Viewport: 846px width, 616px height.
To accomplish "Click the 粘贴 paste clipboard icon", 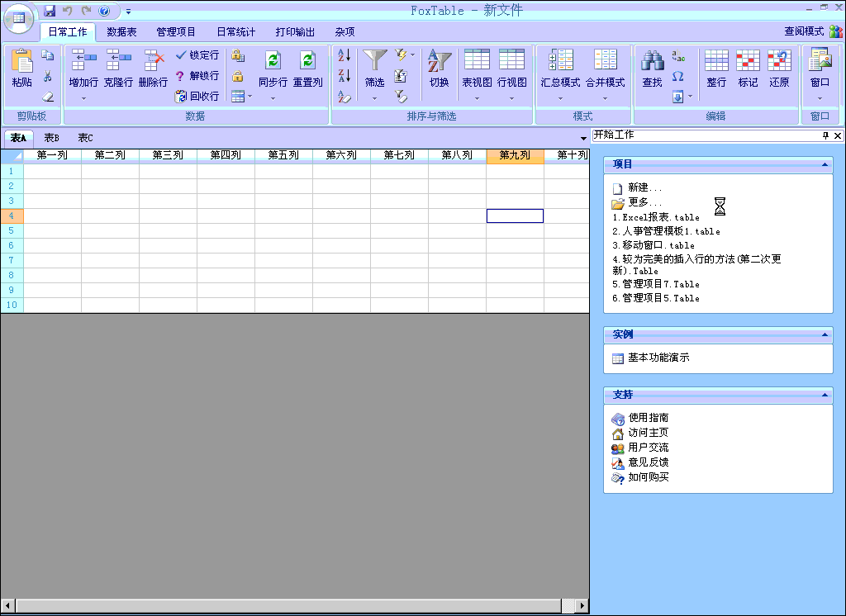I will [x=21, y=61].
